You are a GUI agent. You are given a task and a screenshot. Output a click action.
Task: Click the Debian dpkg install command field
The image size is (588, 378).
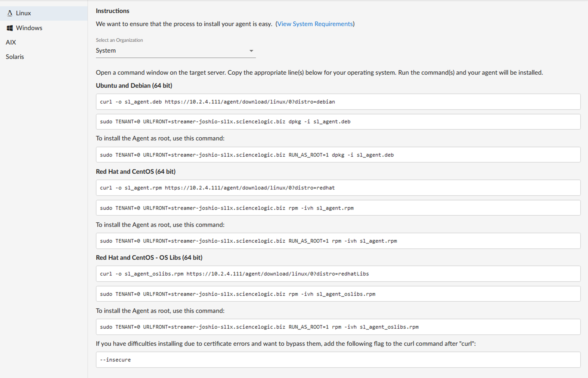tap(338, 122)
